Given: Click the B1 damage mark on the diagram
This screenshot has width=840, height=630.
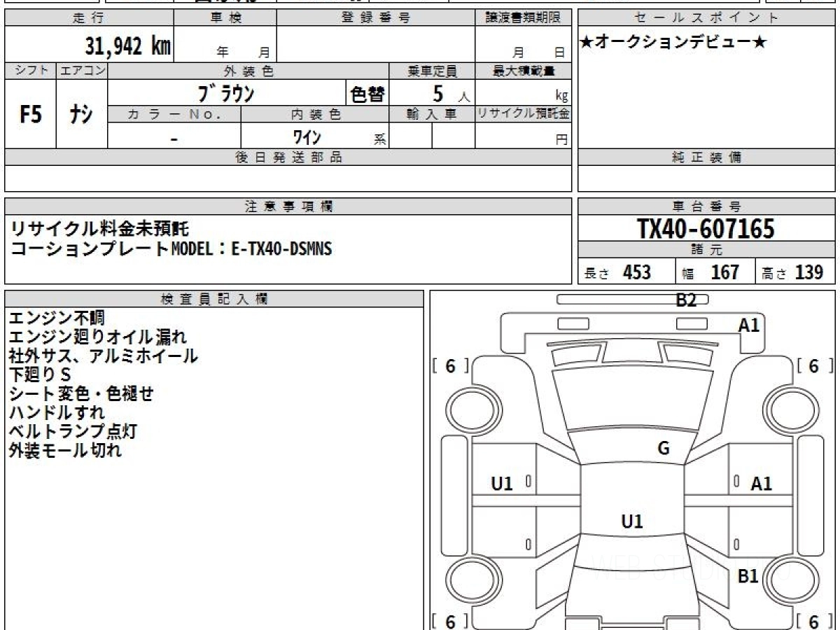Looking at the screenshot, I should coord(748,577).
